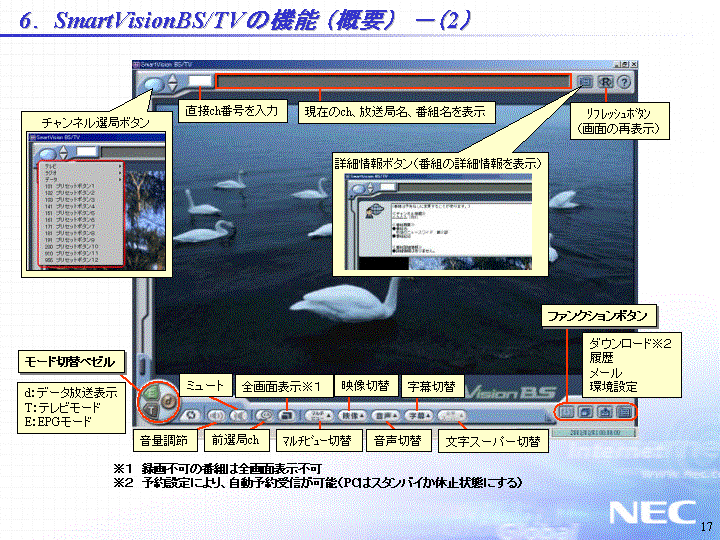
Task: Click oval channel button in detail-info inset
Action: [x=359, y=189]
